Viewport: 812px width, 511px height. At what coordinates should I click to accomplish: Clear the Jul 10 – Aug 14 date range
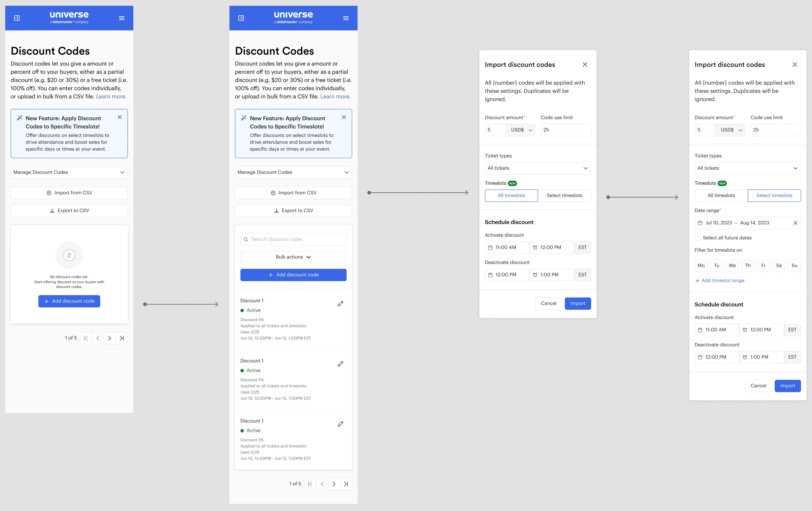[x=795, y=223]
